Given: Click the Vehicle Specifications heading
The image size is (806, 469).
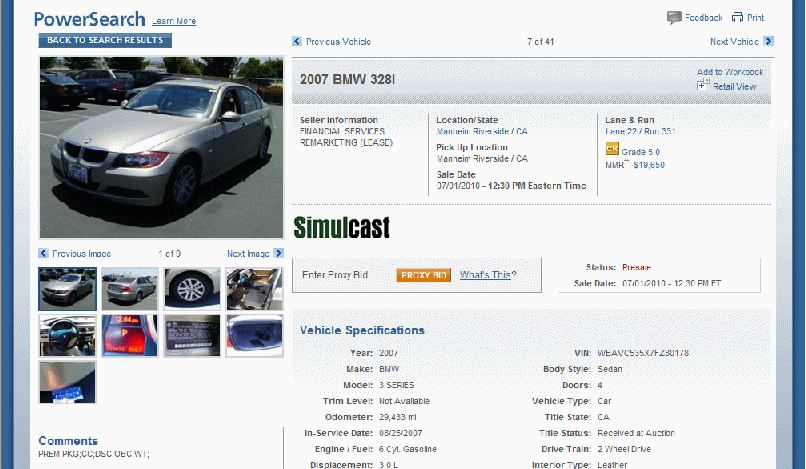Looking at the screenshot, I should coord(362,330).
